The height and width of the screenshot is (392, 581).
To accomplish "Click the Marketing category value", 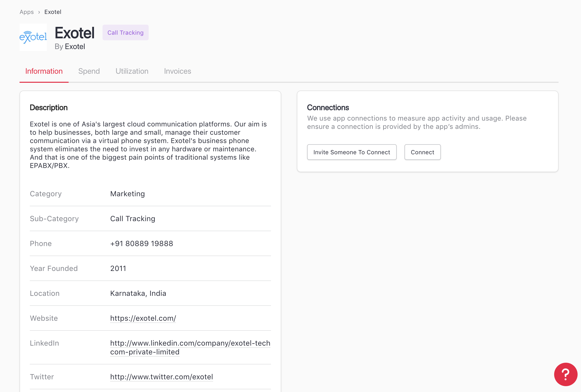I will coord(127,194).
